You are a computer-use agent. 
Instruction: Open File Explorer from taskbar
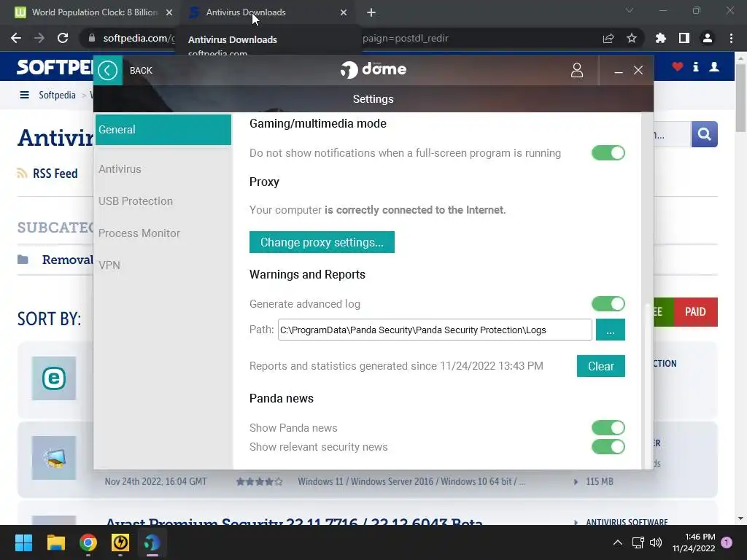point(55,542)
